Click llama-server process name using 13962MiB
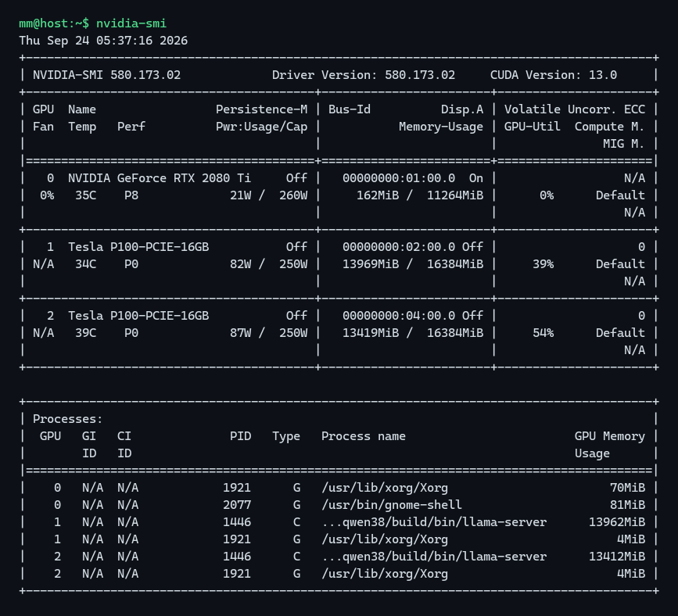678x616 pixels. [434, 522]
